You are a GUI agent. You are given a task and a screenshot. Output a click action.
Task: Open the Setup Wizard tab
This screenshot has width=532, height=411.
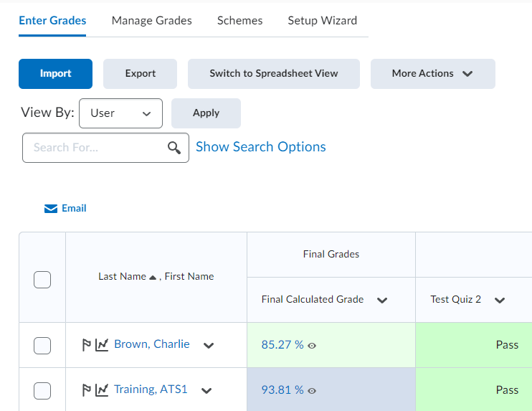point(323,21)
